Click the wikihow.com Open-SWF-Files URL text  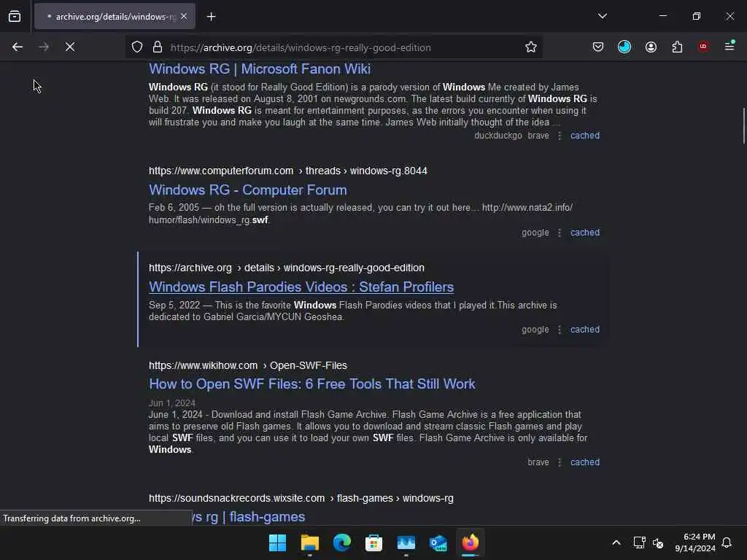(x=248, y=366)
